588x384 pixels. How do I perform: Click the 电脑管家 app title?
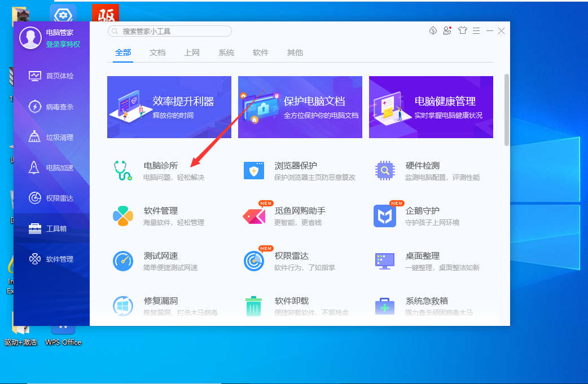(x=60, y=33)
